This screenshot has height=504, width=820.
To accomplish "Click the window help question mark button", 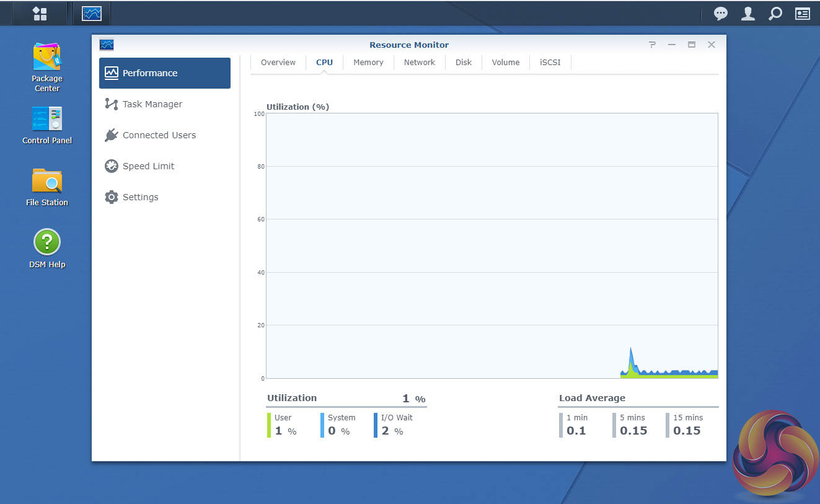I will pos(652,45).
